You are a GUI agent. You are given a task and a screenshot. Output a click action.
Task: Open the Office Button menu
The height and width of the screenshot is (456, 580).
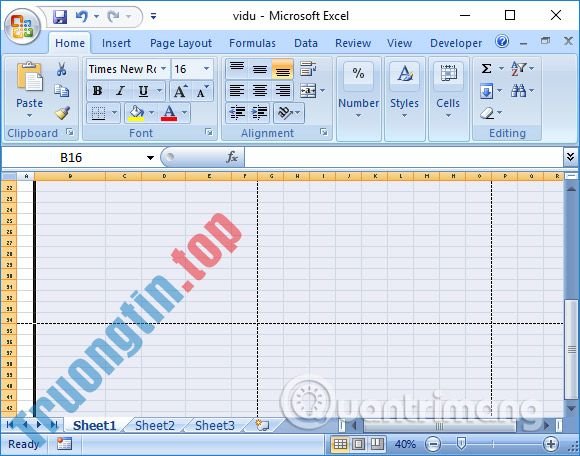(x=22, y=26)
